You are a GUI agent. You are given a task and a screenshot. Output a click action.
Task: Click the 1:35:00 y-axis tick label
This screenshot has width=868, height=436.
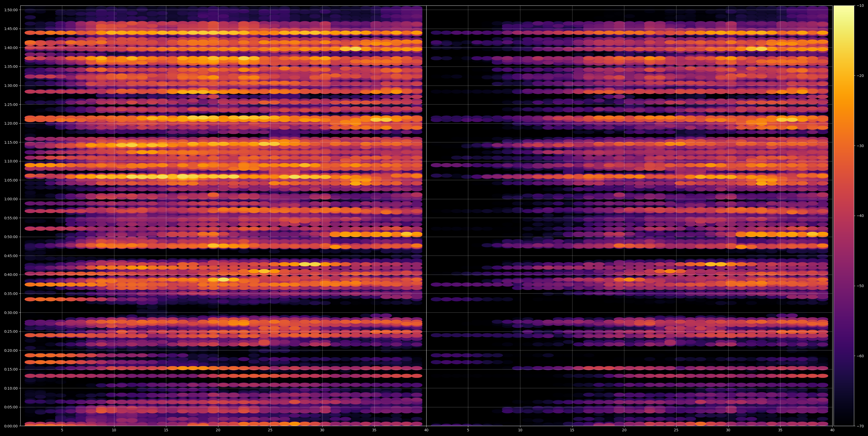coord(11,66)
